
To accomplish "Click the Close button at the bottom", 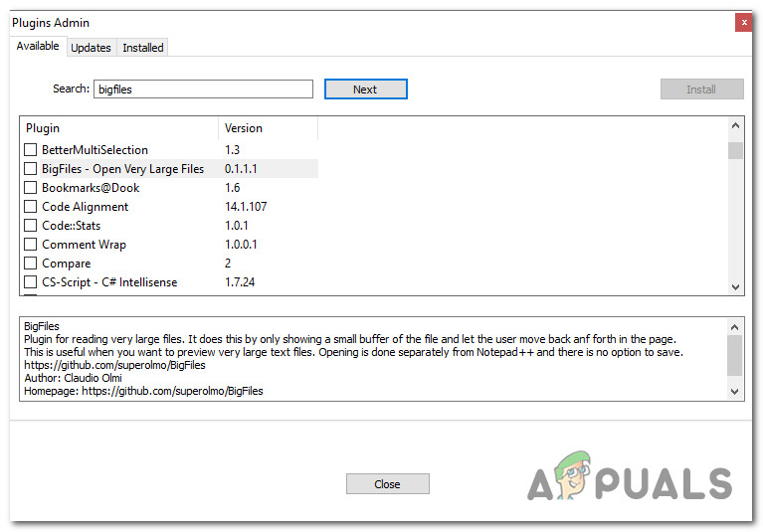I will [387, 484].
